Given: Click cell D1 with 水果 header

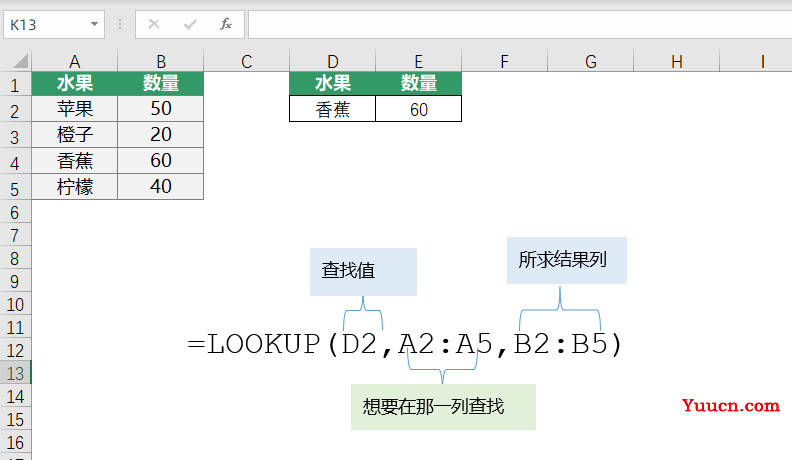Looking at the screenshot, I should [x=332, y=83].
